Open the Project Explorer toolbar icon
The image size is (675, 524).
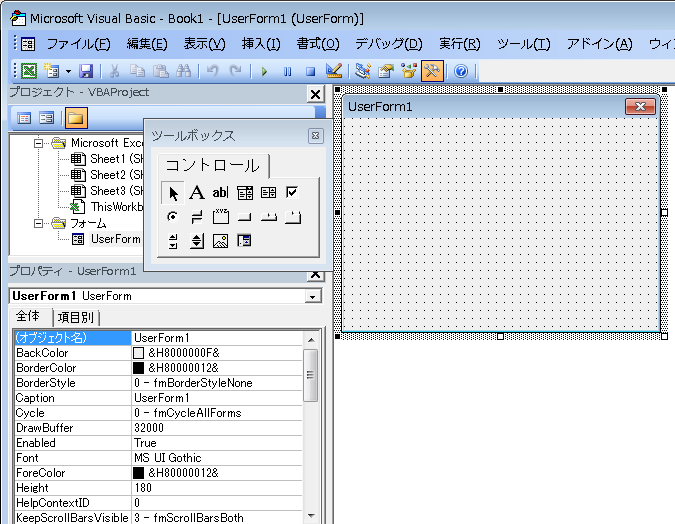coord(362,71)
